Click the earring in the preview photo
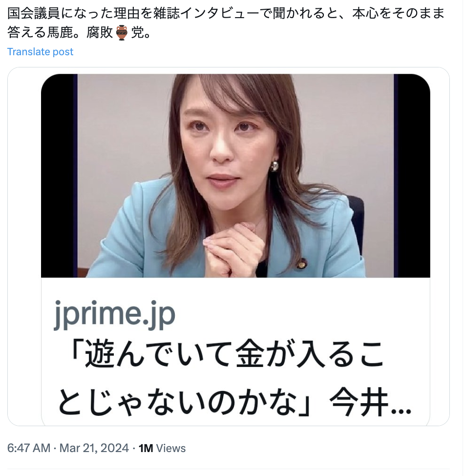Screen dimensions: 465x476 coord(274,166)
